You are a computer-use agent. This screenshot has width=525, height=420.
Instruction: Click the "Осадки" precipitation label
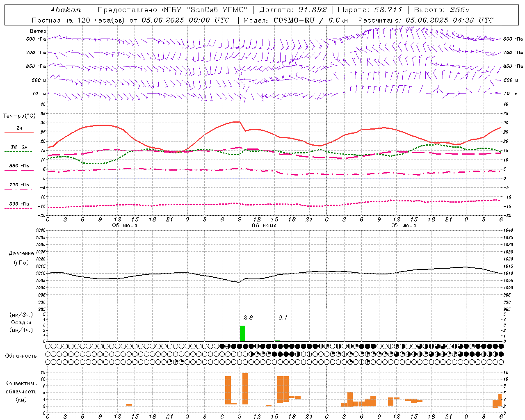21,322
